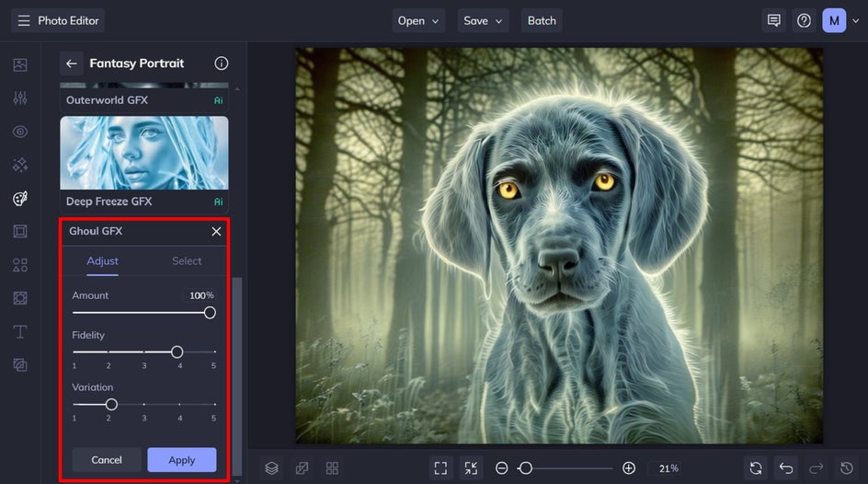Expand the Open dropdown
This screenshot has height=484, width=868.
tap(418, 20)
